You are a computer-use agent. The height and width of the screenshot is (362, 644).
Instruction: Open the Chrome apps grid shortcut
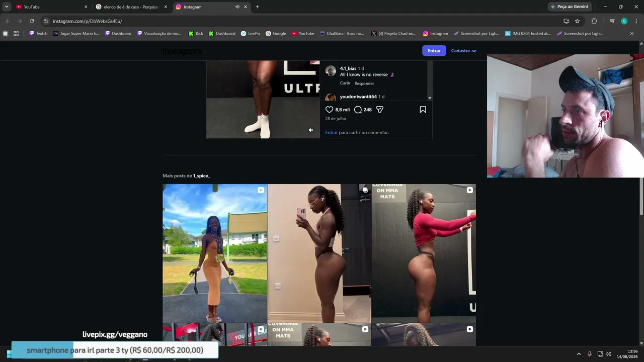(x=16, y=34)
